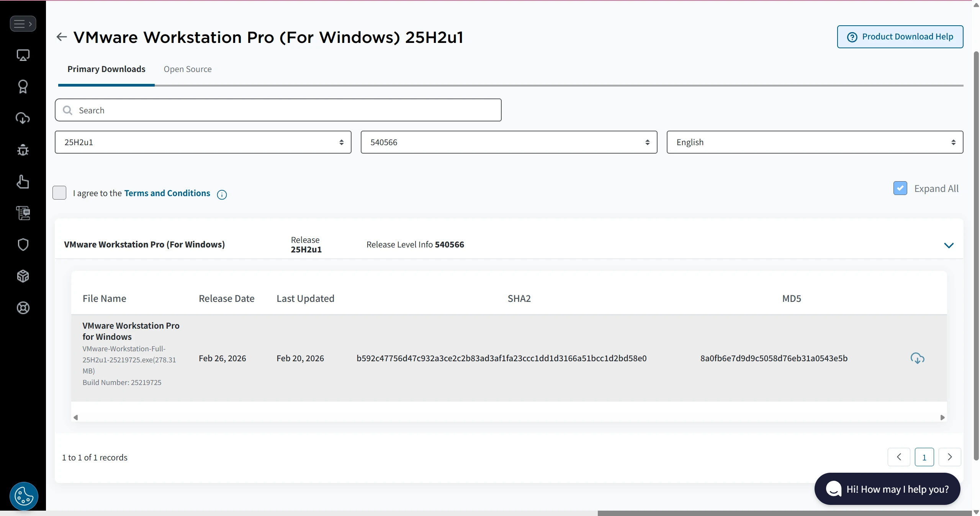Open the pointing hand icon in sidebar

tap(23, 182)
